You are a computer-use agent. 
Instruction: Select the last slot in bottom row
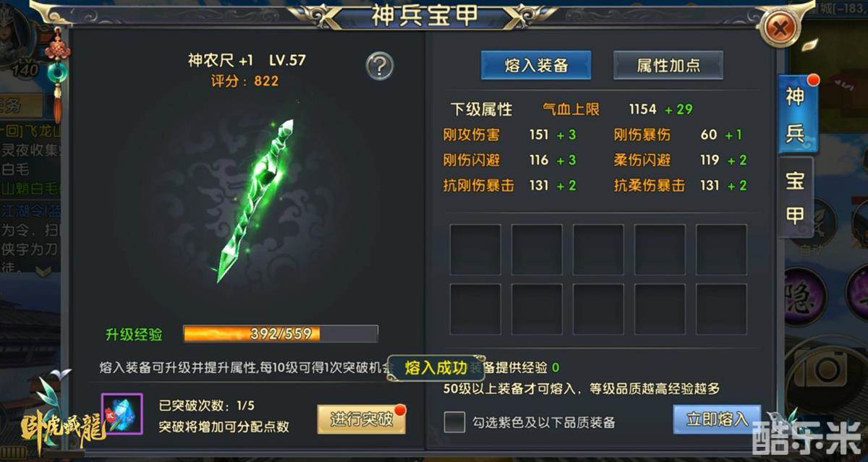721,309
